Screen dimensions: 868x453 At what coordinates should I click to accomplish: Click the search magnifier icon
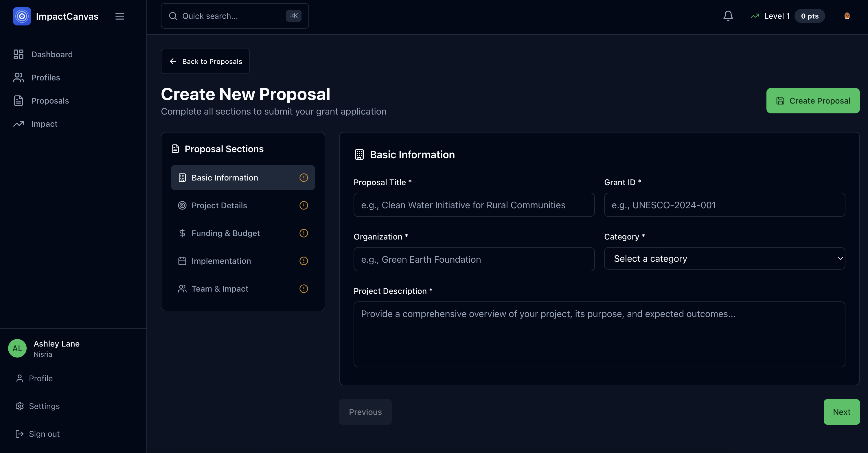[x=173, y=16]
